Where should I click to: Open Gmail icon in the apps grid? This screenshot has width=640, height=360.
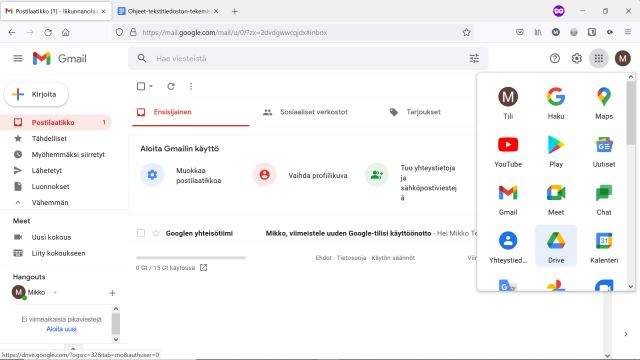coord(508,199)
